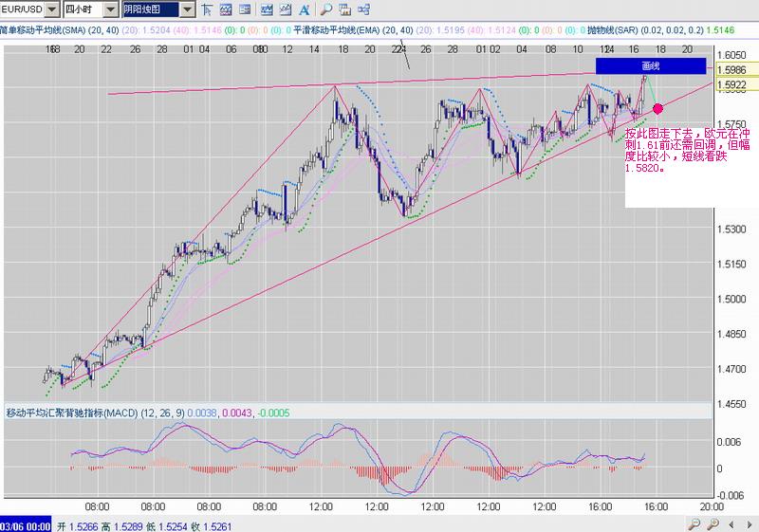Click the open price 开 1.5266 in the status bar
This screenshot has height=532, width=759.
point(78,526)
